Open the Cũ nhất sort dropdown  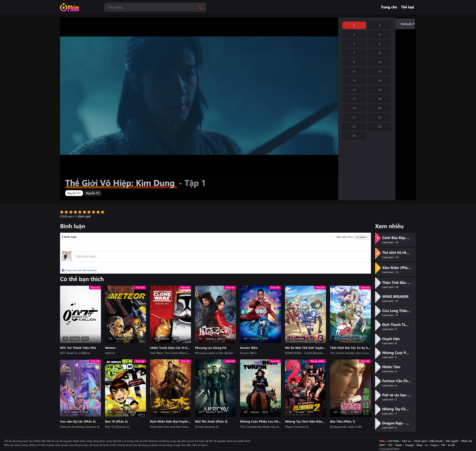coord(361,237)
